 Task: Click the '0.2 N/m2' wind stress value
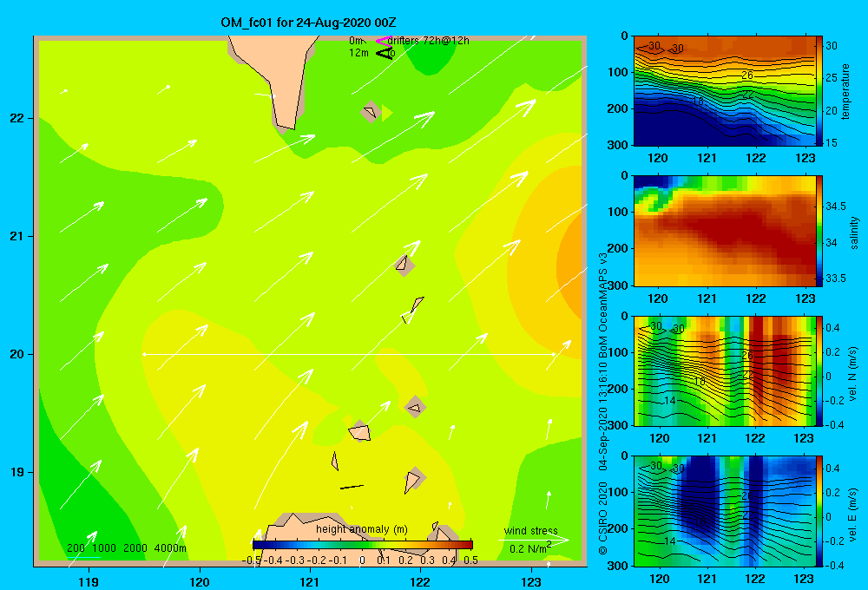point(530,548)
